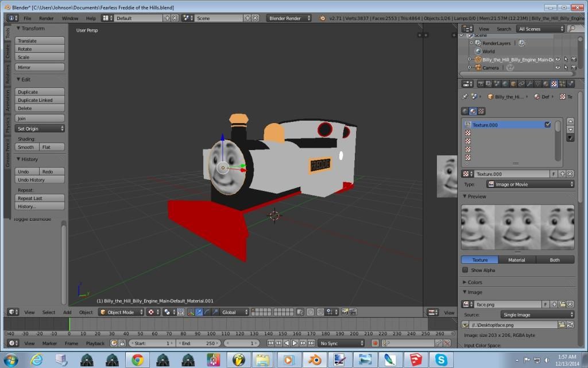Open the Render menu
This screenshot has height=368, width=588.
pos(46,18)
